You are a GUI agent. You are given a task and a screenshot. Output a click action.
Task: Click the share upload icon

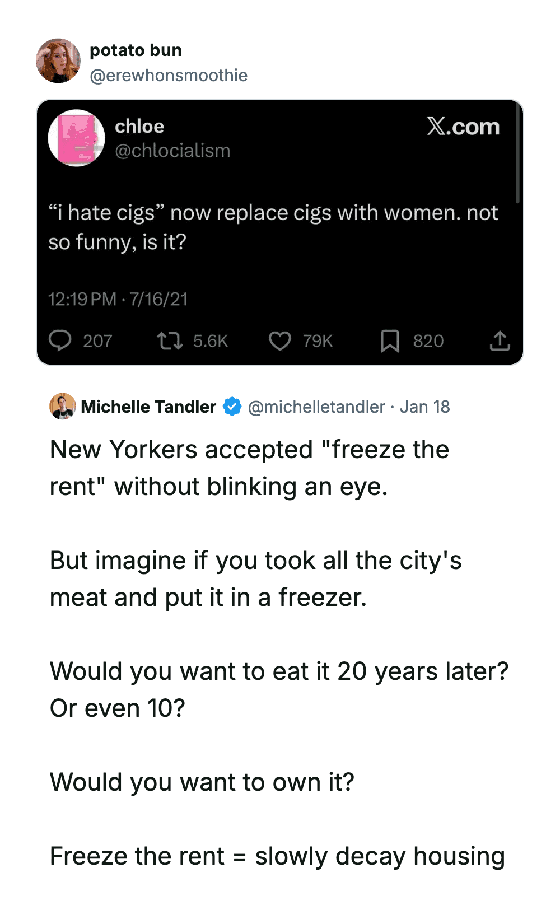click(500, 340)
